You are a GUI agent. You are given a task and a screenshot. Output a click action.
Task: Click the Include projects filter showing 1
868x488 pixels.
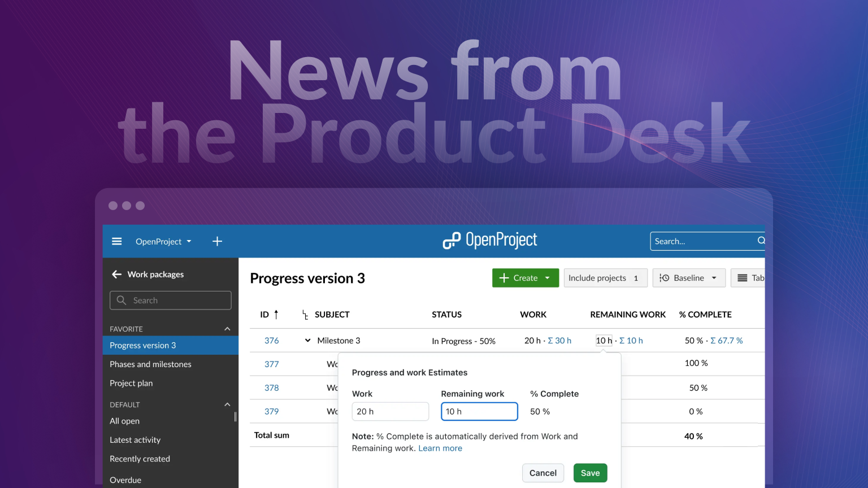pos(605,277)
